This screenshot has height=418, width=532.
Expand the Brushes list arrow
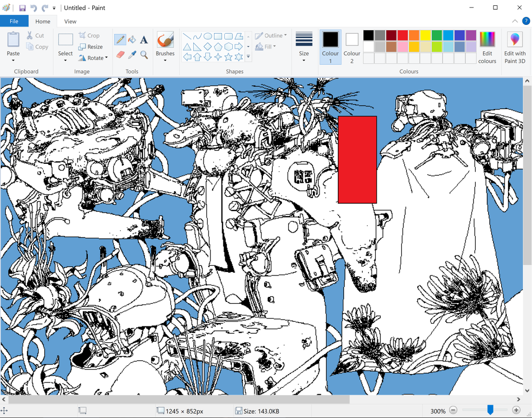coord(165,60)
